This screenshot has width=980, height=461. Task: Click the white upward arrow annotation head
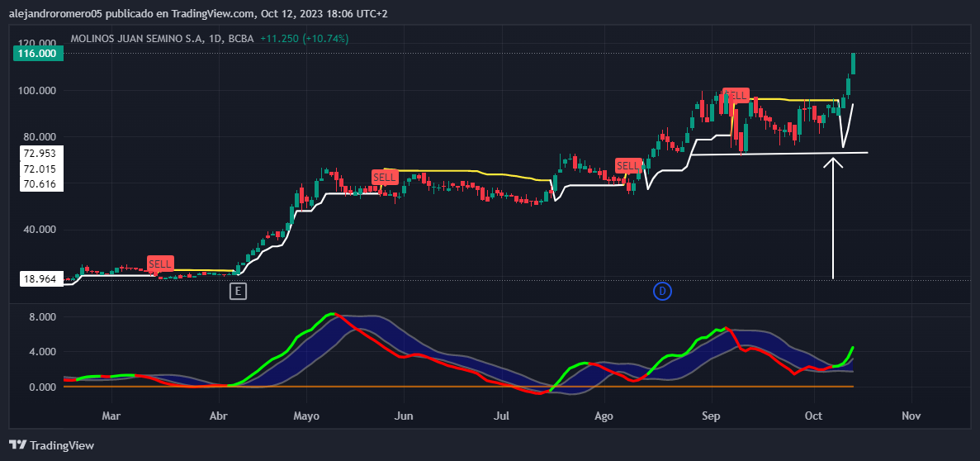(x=834, y=164)
